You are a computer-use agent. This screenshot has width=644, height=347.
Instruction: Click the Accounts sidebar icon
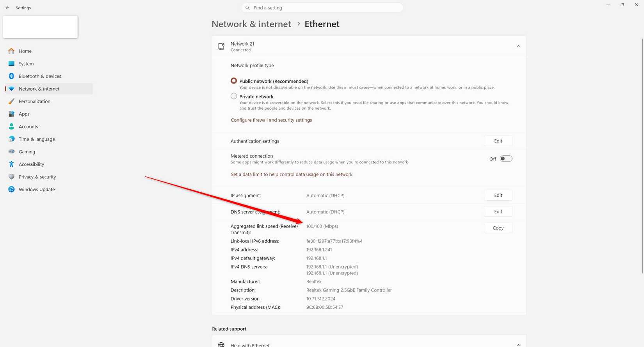coord(11,126)
